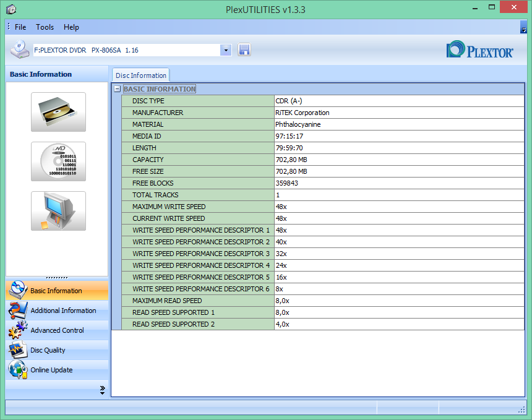Select the FREE SIZE row label
The width and height of the screenshot is (532, 420).
pos(148,171)
